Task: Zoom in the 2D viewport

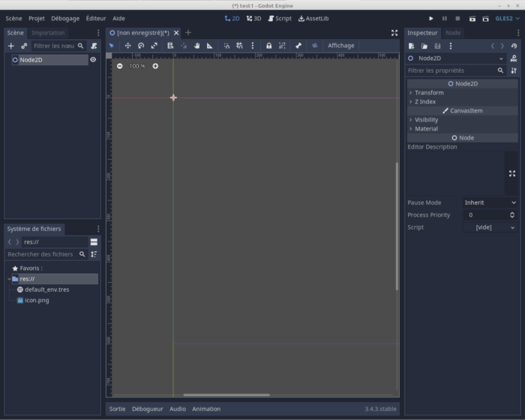Action: pyautogui.click(x=155, y=66)
